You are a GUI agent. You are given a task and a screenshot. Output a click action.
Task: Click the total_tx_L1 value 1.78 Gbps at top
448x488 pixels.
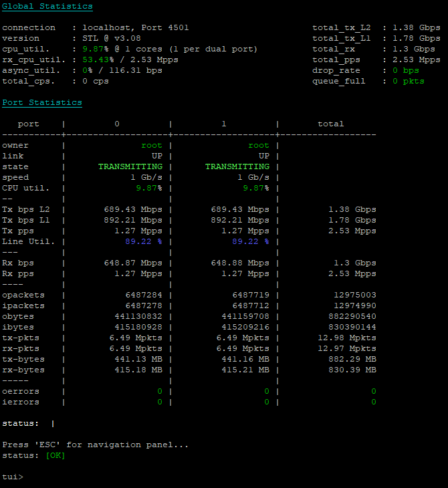pos(417,38)
